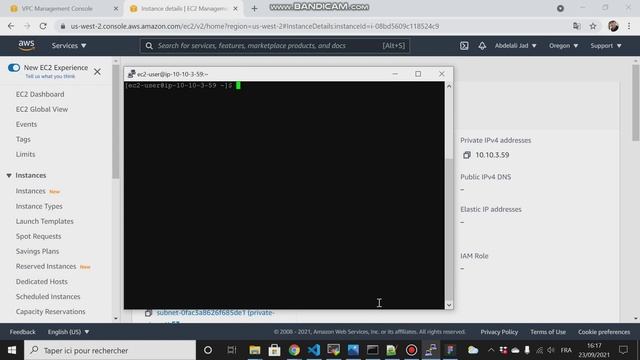Viewport: 640px width, 360px height.
Task: Click the Feedback button in footer
Action: pyautogui.click(x=22, y=332)
